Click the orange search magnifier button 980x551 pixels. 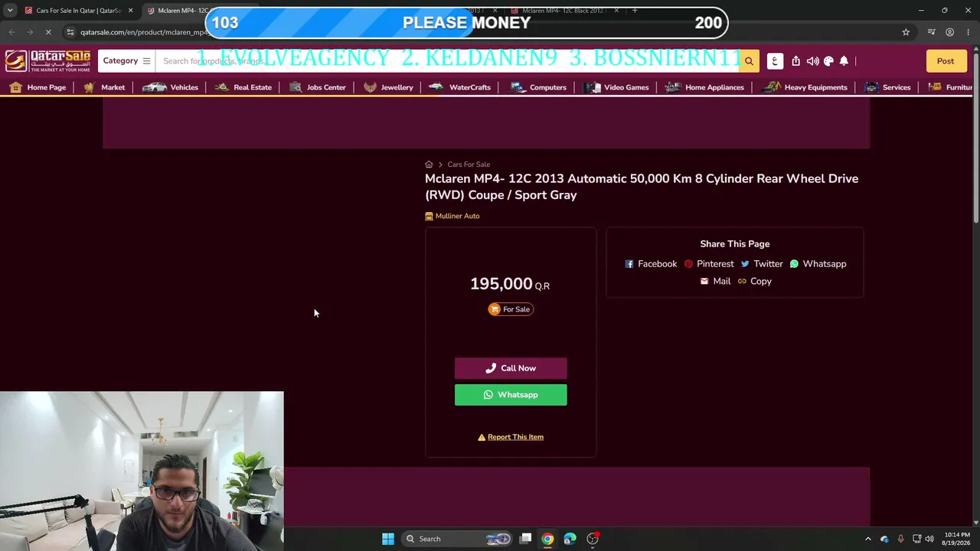point(749,61)
